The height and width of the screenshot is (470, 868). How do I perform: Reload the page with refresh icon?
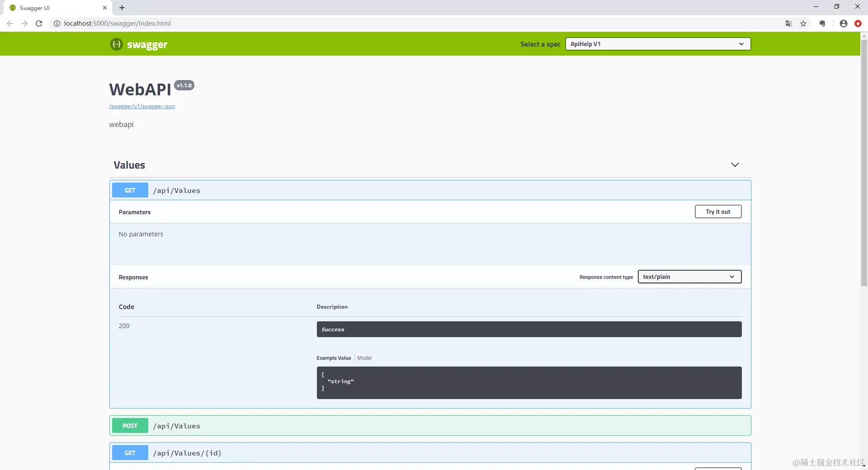tap(39, 23)
